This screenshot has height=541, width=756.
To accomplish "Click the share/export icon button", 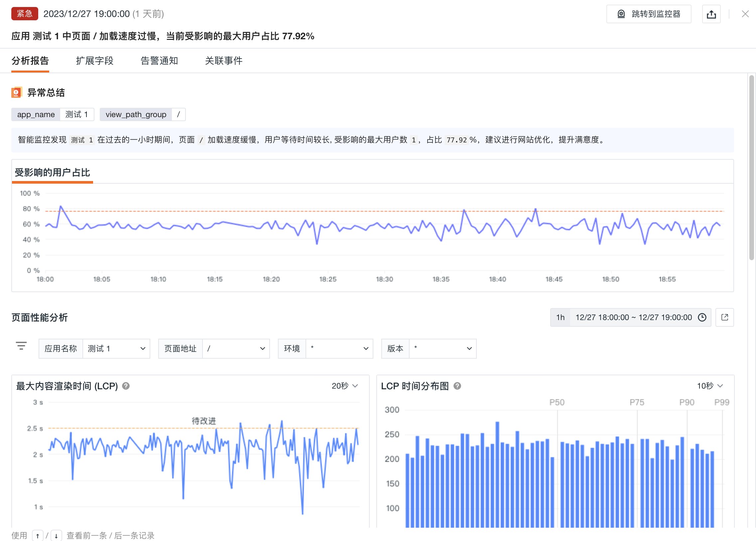I will (711, 14).
